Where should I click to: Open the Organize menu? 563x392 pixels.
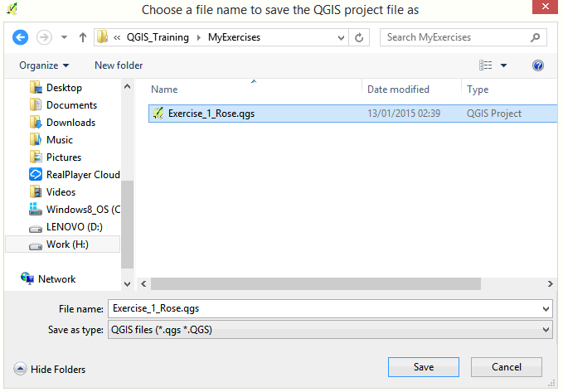click(x=44, y=65)
